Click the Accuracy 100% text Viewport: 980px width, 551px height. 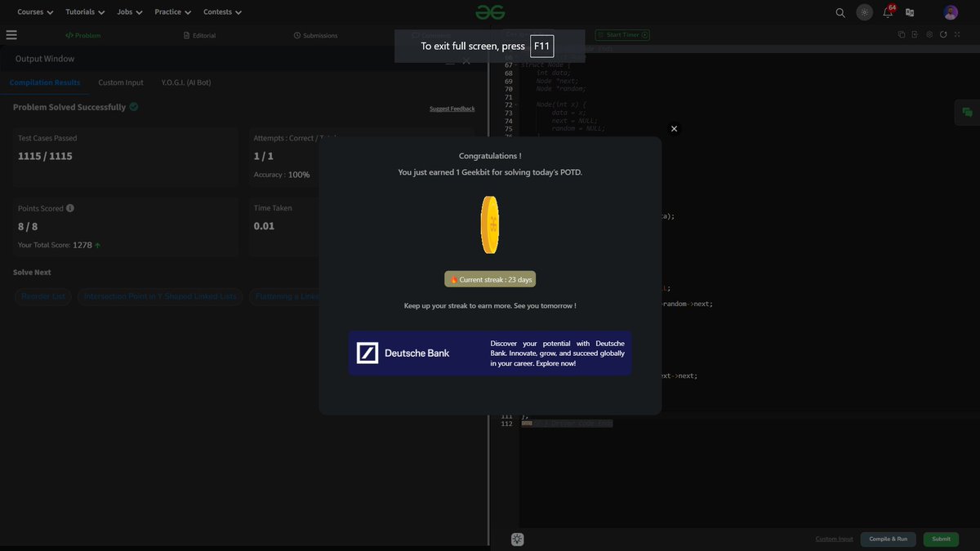click(x=282, y=175)
